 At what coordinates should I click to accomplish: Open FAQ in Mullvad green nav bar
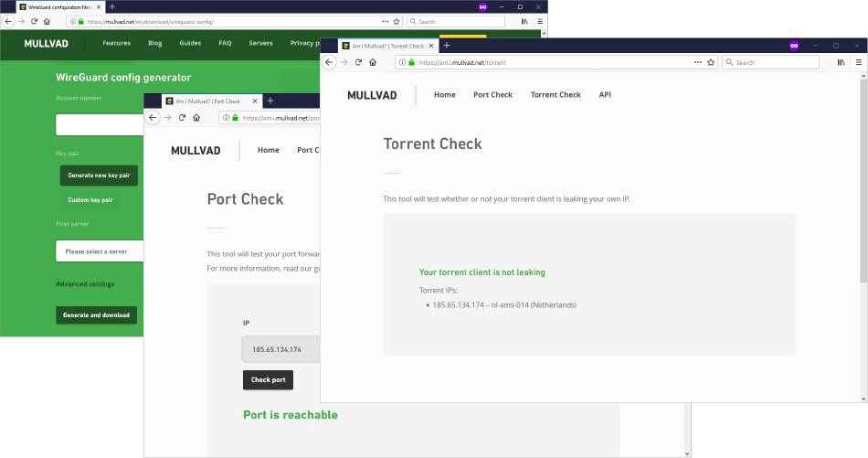pyautogui.click(x=225, y=43)
